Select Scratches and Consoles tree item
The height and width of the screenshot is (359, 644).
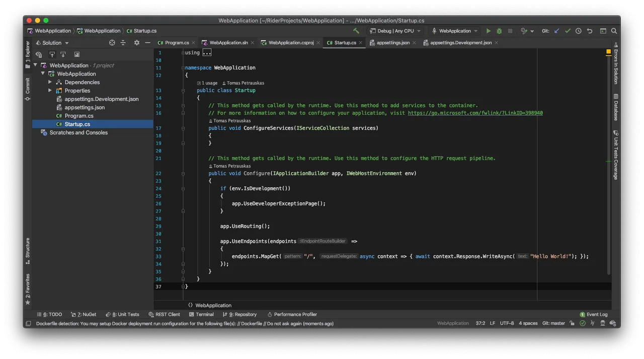(x=78, y=132)
